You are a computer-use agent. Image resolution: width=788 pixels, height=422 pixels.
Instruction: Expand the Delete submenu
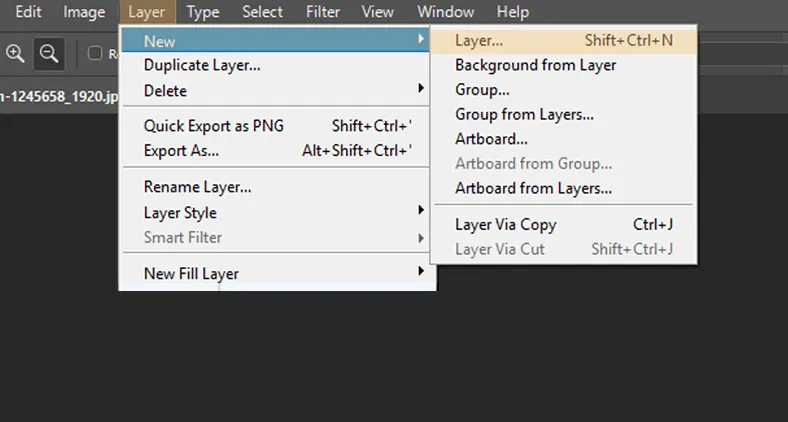coord(275,90)
